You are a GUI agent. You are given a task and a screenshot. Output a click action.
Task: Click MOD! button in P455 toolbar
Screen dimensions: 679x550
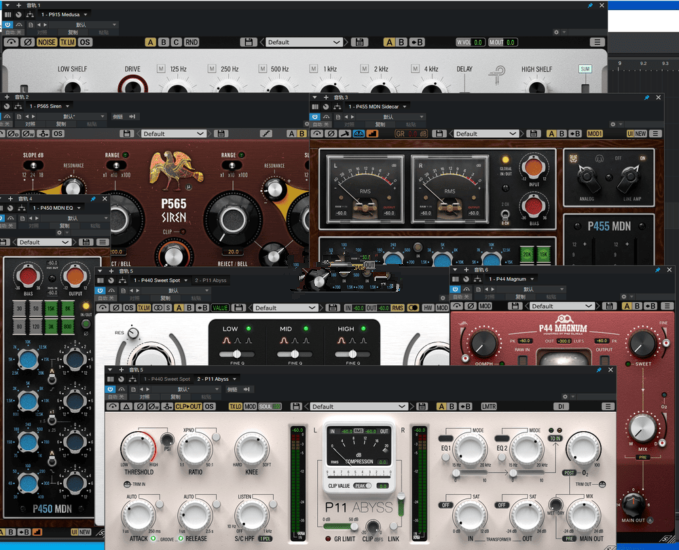pos(595,134)
